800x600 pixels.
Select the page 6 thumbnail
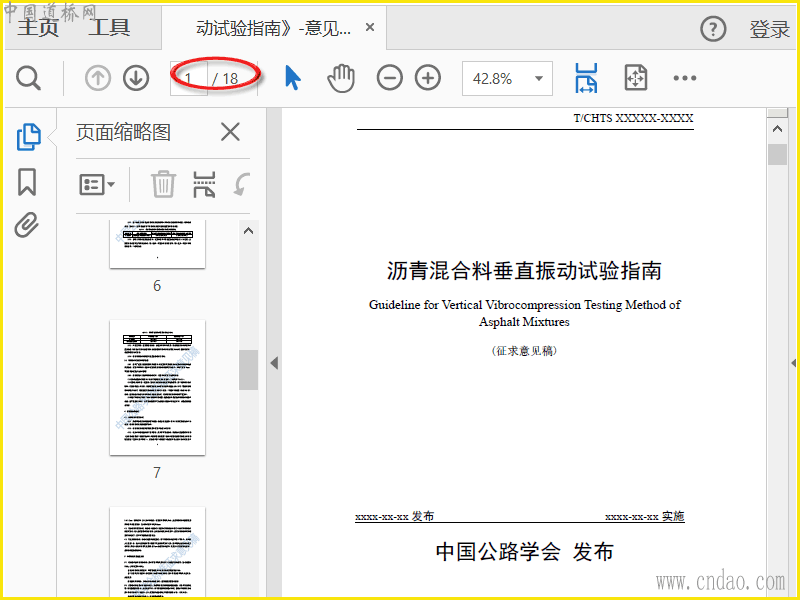[157, 244]
